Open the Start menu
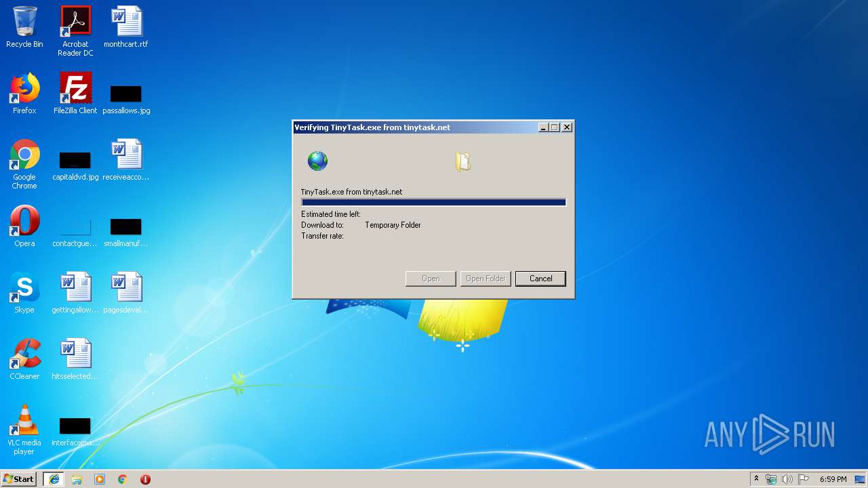Image resolution: width=868 pixels, height=488 pixels. 19,479
